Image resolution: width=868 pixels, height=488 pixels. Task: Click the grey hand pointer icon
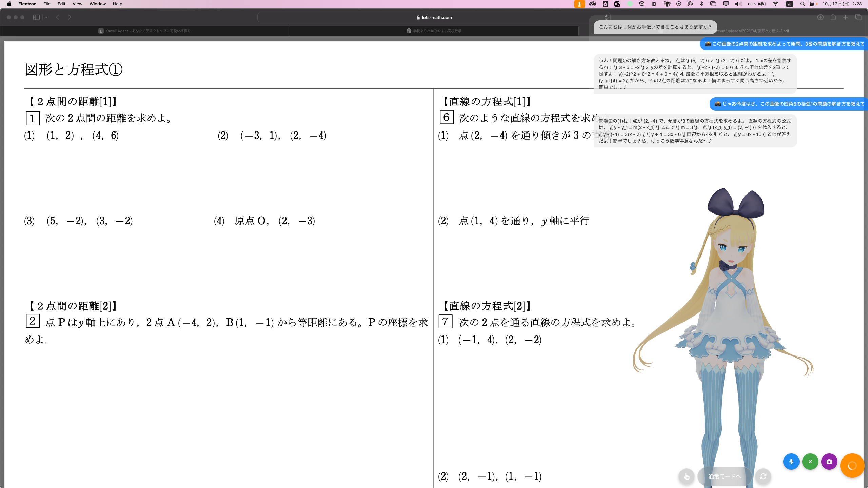coord(687,476)
